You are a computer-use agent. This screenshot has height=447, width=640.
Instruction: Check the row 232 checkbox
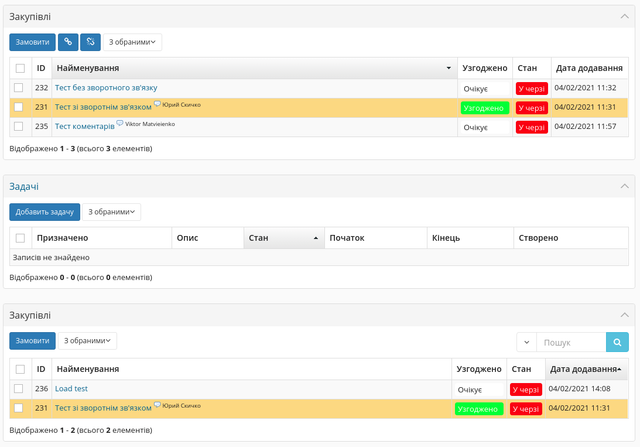point(18,87)
